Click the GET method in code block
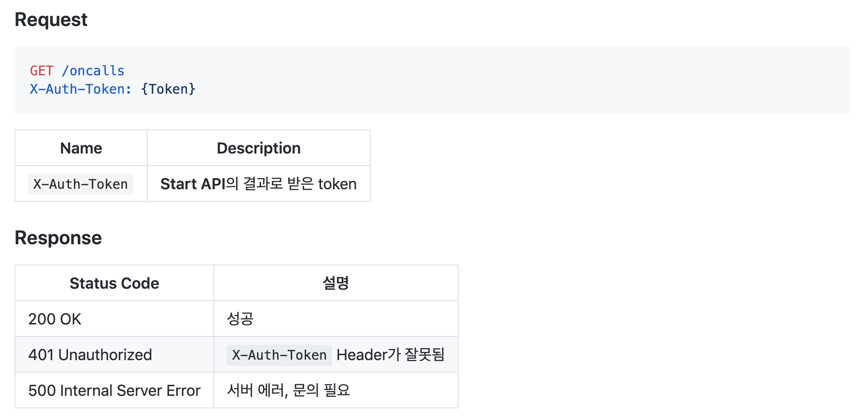Image resolution: width=868 pixels, height=420 pixels. point(42,71)
